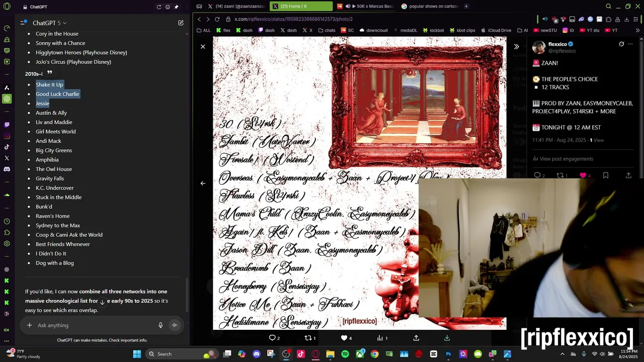Open weather widget showing 71°F

23,354
